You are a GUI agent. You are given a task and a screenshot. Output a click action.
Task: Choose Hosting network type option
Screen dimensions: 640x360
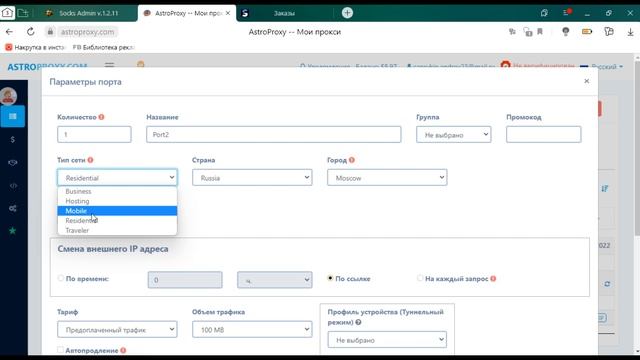pyautogui.click(x=117, y=201)
